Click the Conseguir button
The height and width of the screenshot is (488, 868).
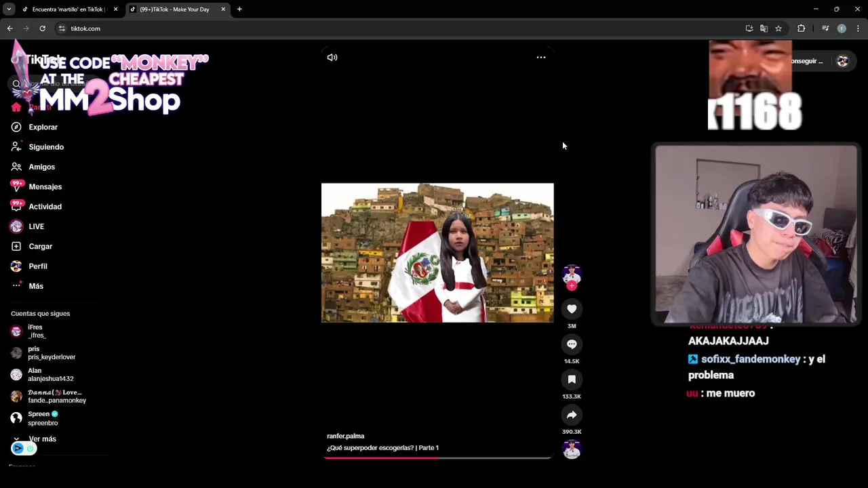coord(807,61)
